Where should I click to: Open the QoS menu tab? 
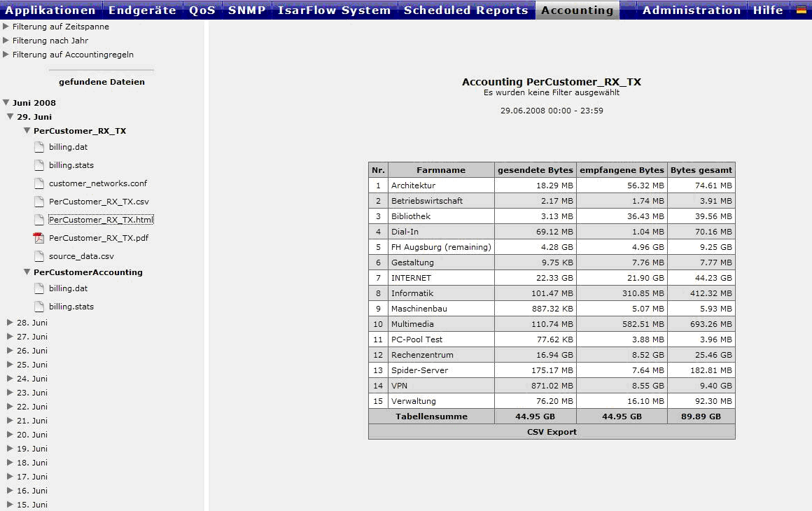click(x=202, y=10)
